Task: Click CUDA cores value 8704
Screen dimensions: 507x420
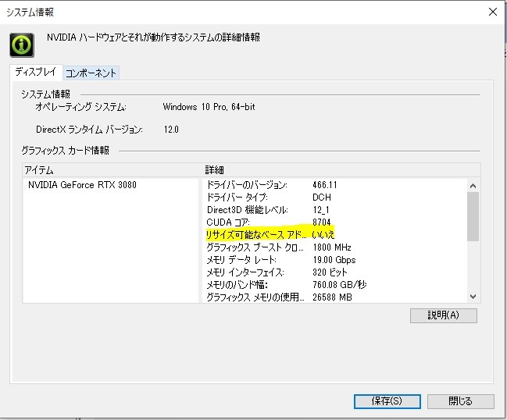Action: [322, 222]
